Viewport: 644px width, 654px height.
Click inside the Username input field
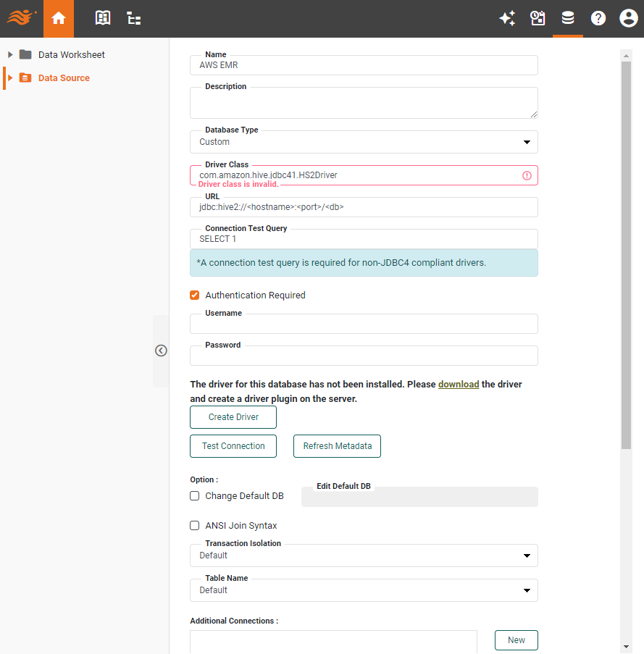point(362,324)
